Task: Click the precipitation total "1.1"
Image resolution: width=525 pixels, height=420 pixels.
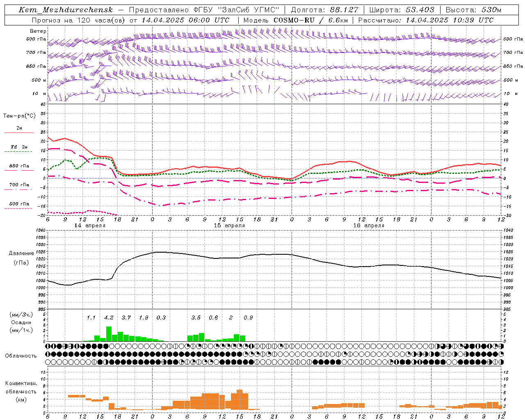Action: [x=91, y=317]
